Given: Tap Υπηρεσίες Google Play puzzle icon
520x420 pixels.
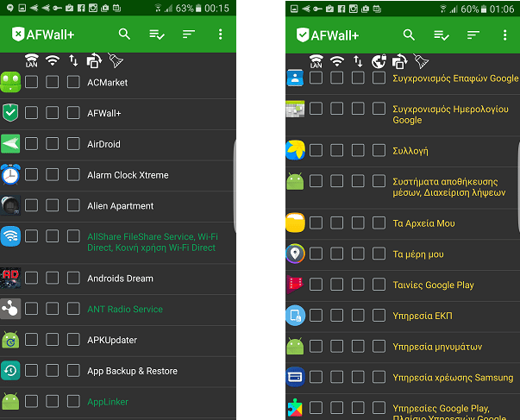Looking at the screenshot, I should pyautogui.click(x=295, y=408).
